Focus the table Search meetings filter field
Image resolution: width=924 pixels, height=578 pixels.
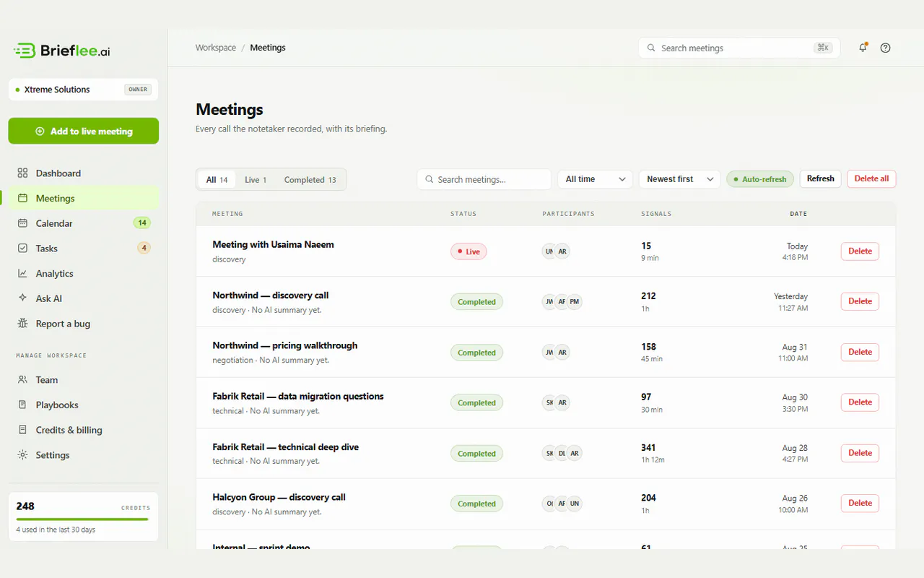[484, 179]
